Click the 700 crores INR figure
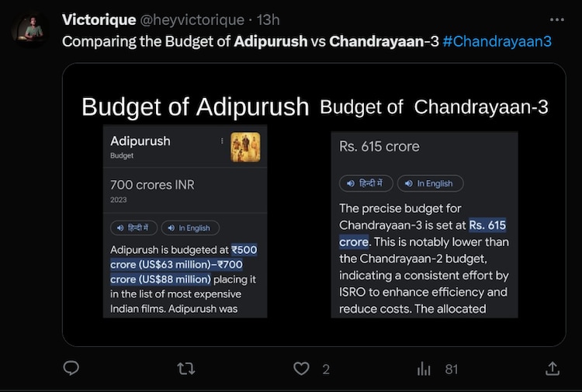This screenshot has width=582, height=392. pyautogui.click(x=152, y=185)
